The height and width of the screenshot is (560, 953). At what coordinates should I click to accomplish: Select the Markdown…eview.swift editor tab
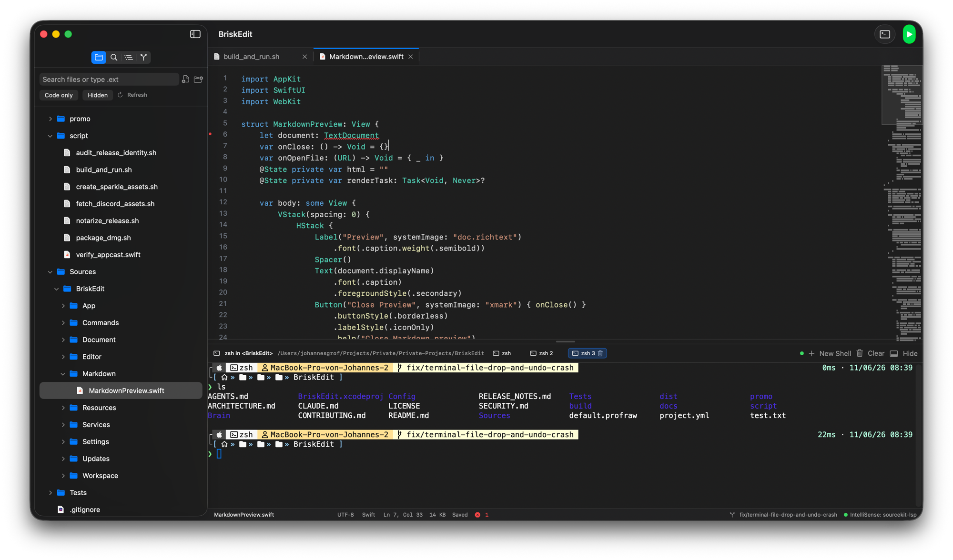(366, 57)
